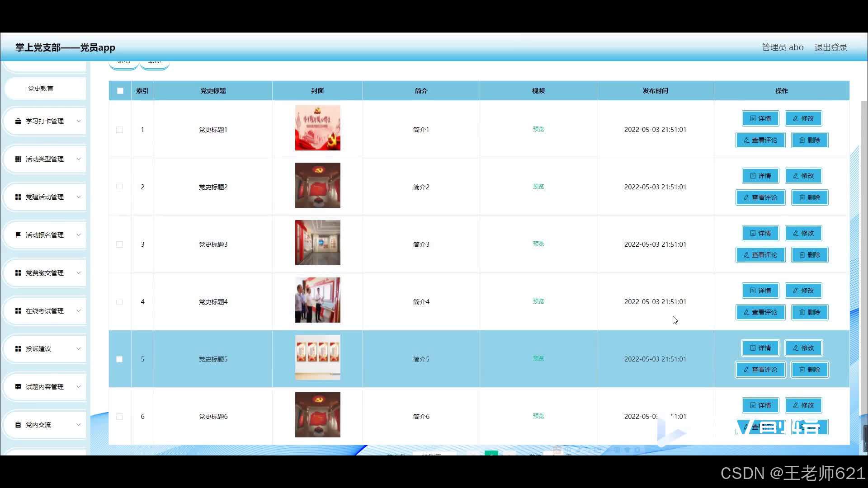Check the checkbox for row 5
Viewport: 868px width, 488px height.
click(119, 359)
